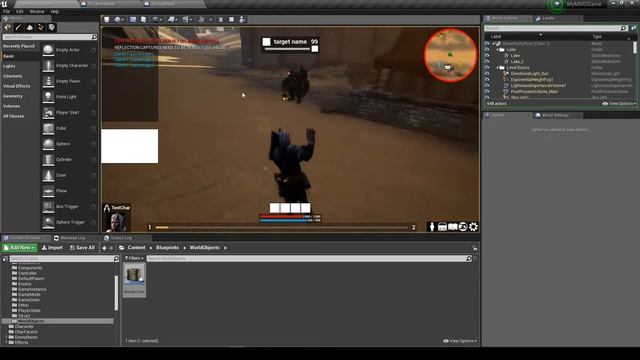The height and width of the screenshot is (360, 640).
Task: Toggle visibility of Level Basics folder
Action: [x=487, y=67]
